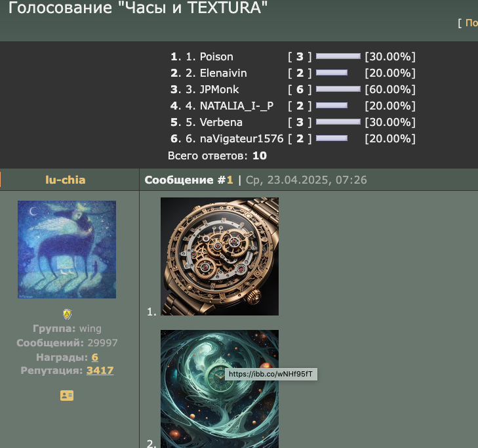Click the Verbena poll result bar
The width and height of the screenshot is (478, 448).
338,122
